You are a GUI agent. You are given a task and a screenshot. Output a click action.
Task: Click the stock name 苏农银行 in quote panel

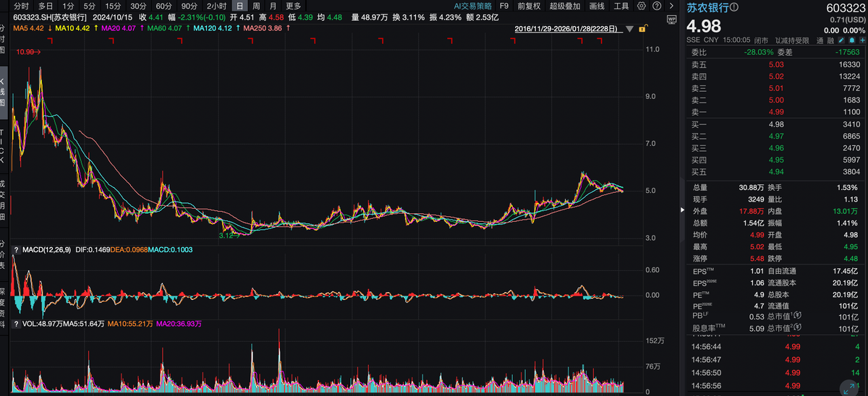[707, 8]
